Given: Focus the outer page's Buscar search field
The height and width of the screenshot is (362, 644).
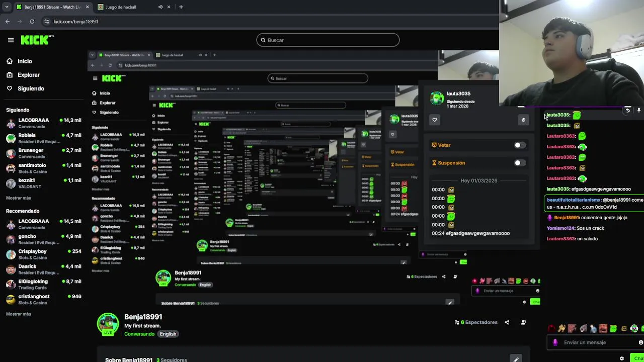Looking at the screenshot, I should 328,40.
